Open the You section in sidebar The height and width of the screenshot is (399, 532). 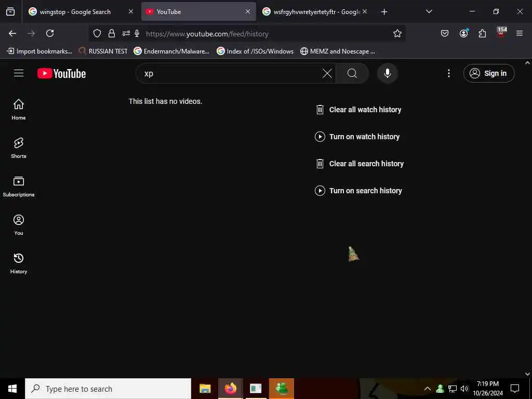19,224
